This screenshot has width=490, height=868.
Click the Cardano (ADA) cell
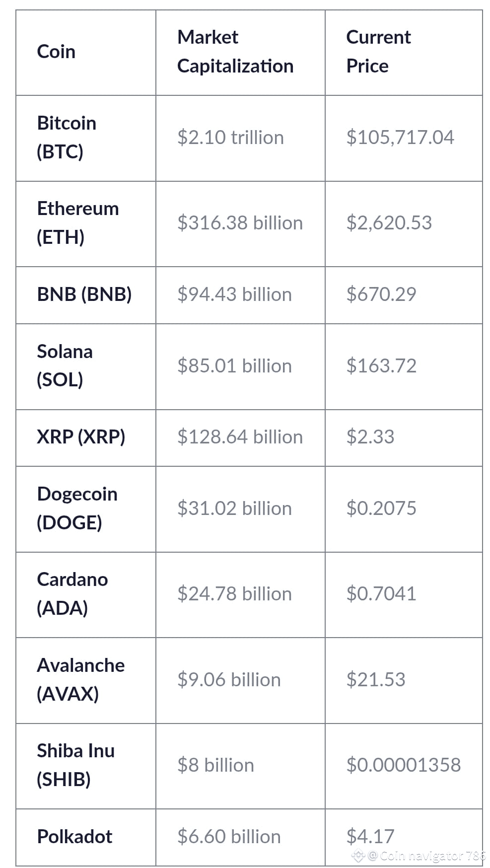pos(86,594)
